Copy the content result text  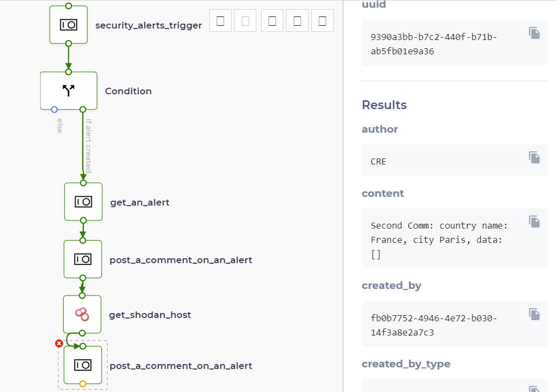click(535, 221)
